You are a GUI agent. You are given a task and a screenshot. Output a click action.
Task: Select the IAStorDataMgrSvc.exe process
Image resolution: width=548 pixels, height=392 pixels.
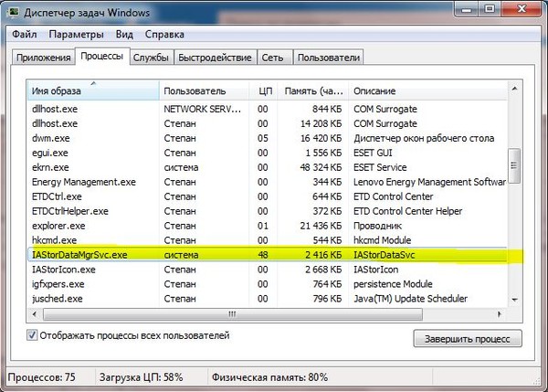pyautogui.click(x=267, y=255)
